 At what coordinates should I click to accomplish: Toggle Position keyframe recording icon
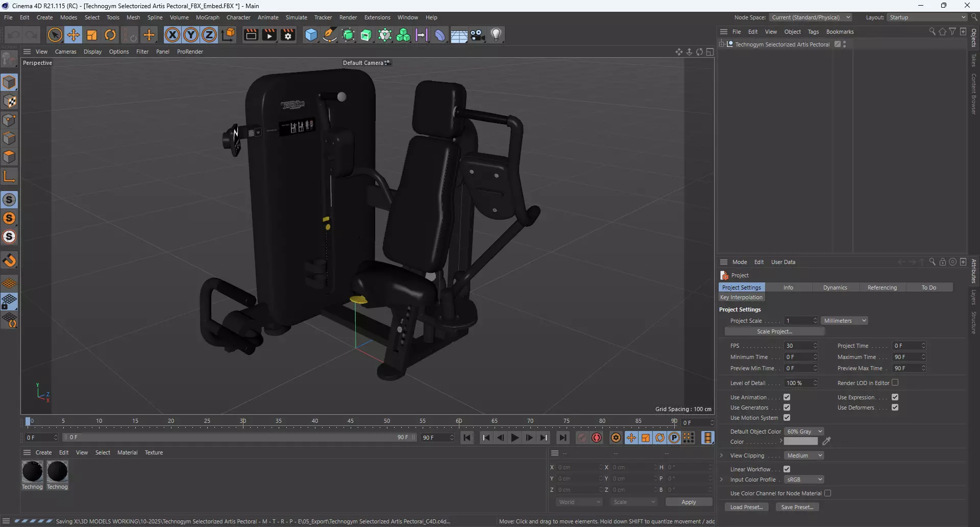coord(631,438)
